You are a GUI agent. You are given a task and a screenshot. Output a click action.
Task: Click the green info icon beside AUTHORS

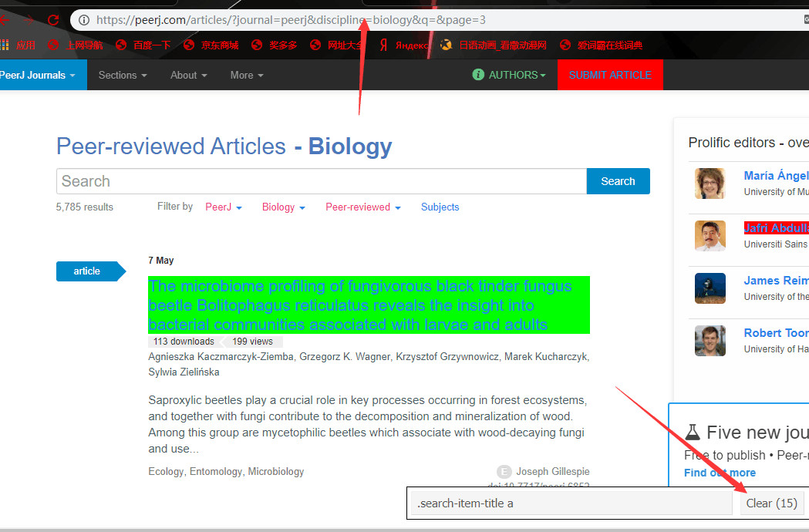478,74
